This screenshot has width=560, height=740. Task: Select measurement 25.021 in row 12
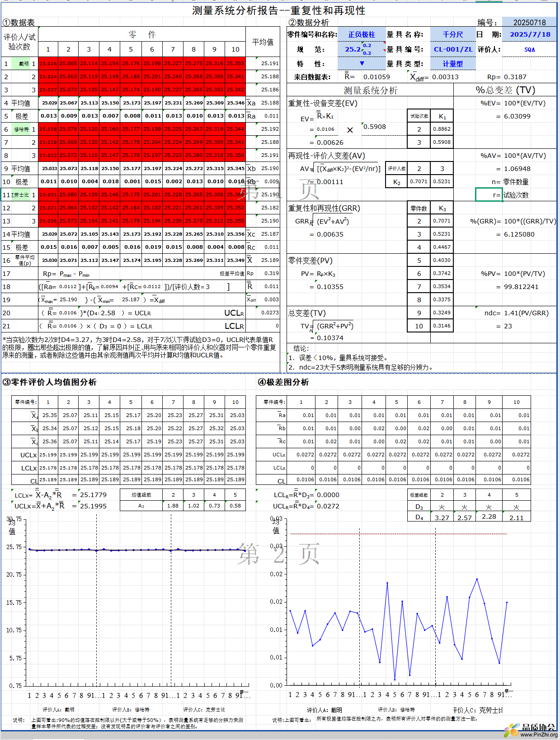tap(48, 208)
